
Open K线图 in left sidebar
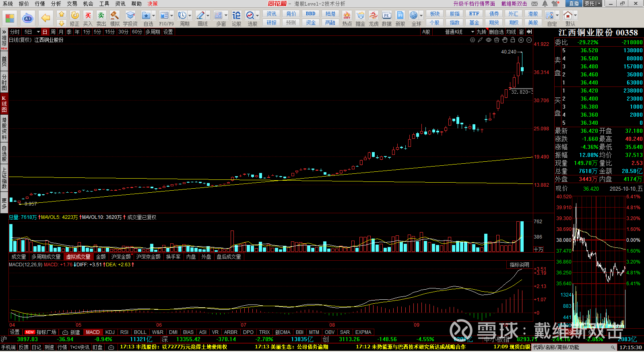4,104
